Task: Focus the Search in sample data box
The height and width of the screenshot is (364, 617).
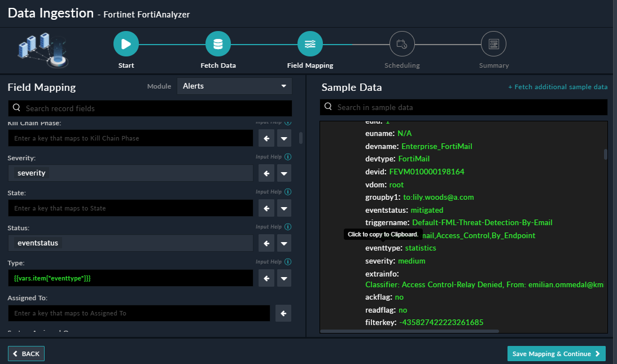Action: [x=463, y=107]
